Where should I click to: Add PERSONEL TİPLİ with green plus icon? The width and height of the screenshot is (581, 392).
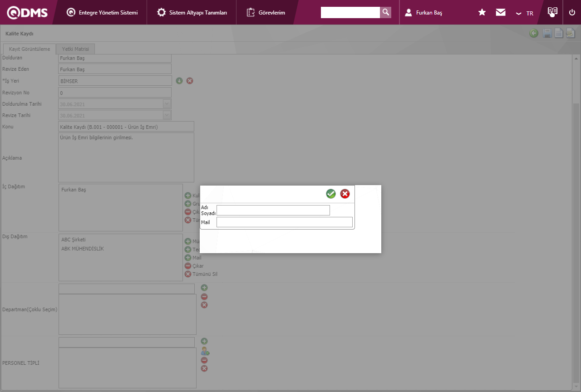204,341
